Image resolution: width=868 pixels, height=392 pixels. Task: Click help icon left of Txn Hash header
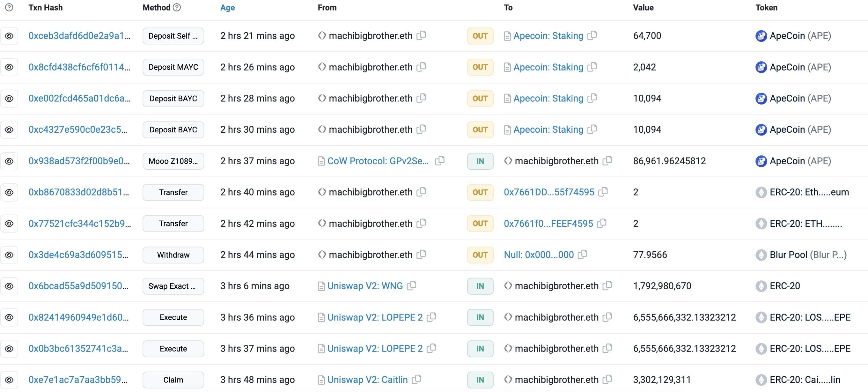coord(9,7)
